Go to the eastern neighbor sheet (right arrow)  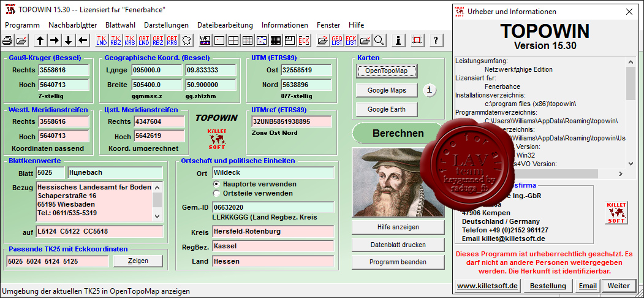click(x=54, y=40)
